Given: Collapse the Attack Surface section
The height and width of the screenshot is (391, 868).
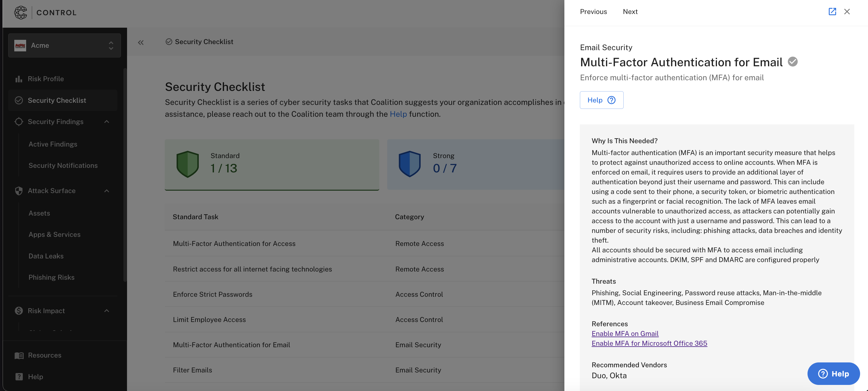Looking at the screenshot, I should 107,191.
